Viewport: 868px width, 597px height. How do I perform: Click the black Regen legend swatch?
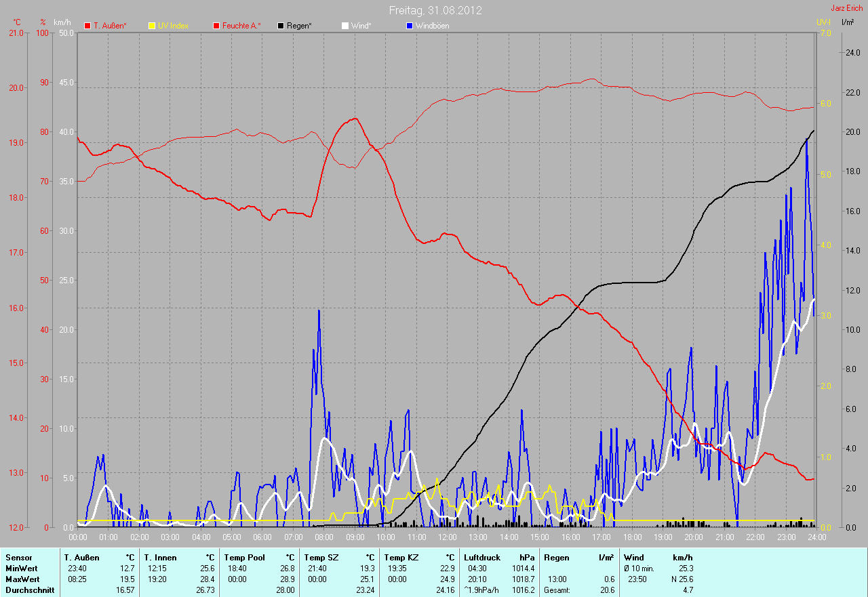pyautogui.click(x=281, y=26)
